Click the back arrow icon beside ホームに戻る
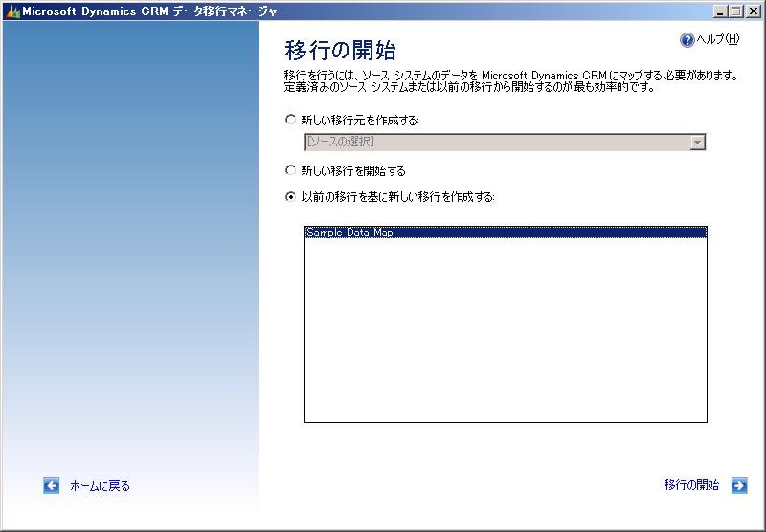The width and height of the screenshot is (766, 532). tap(52, 486)
